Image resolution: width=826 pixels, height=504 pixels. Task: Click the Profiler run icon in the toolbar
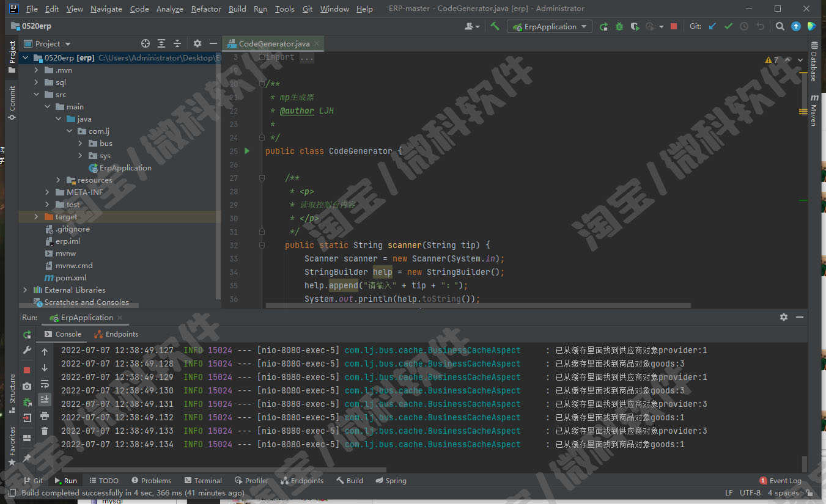(x=651, y=26)
